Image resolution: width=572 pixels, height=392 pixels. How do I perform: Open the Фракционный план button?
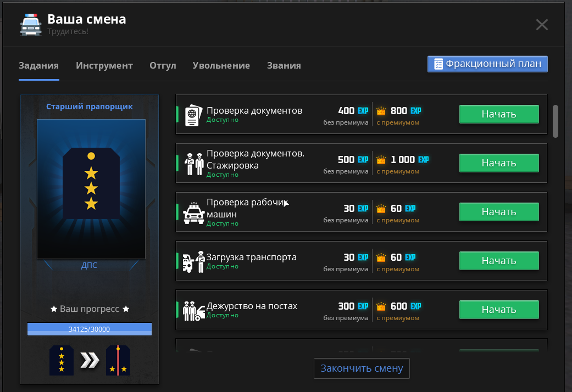pyautogui.click(x=487, y=64)
